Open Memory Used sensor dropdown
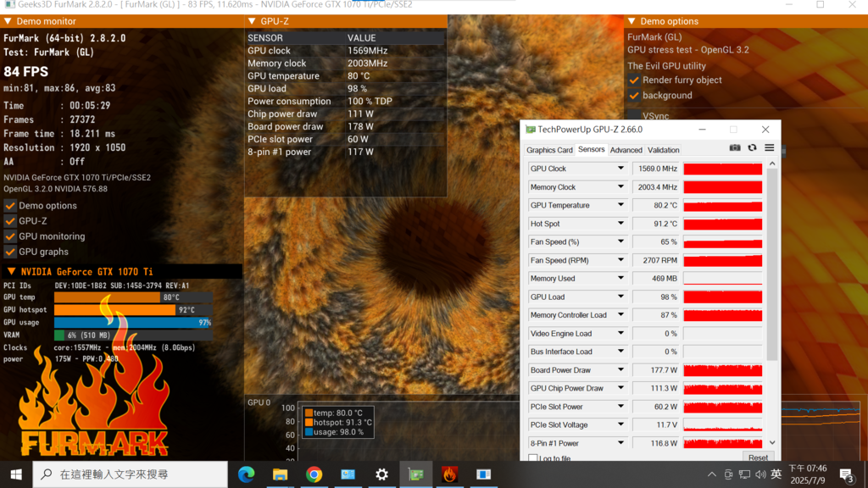Screen dimensions: 868x488 tap(620, 278)
